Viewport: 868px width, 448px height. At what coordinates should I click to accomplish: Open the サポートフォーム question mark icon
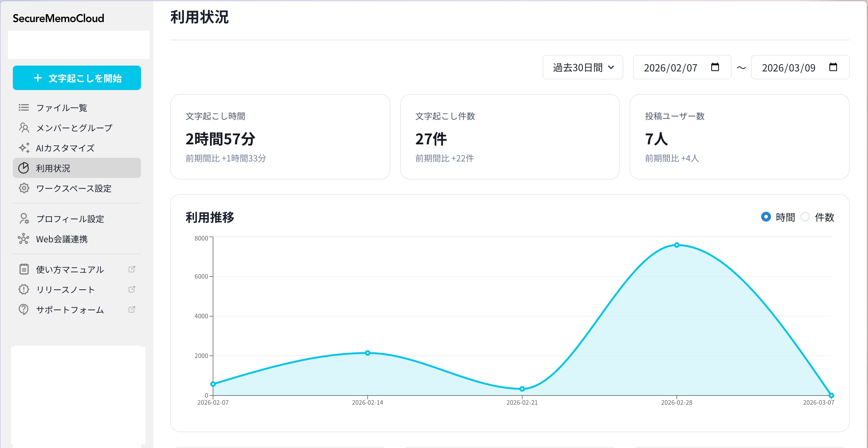click(x=23, y=309)
